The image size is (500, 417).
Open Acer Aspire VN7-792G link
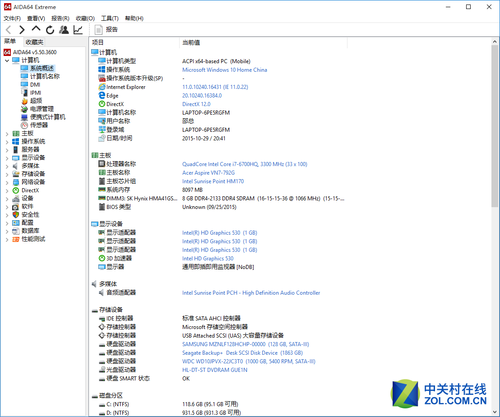208,173
